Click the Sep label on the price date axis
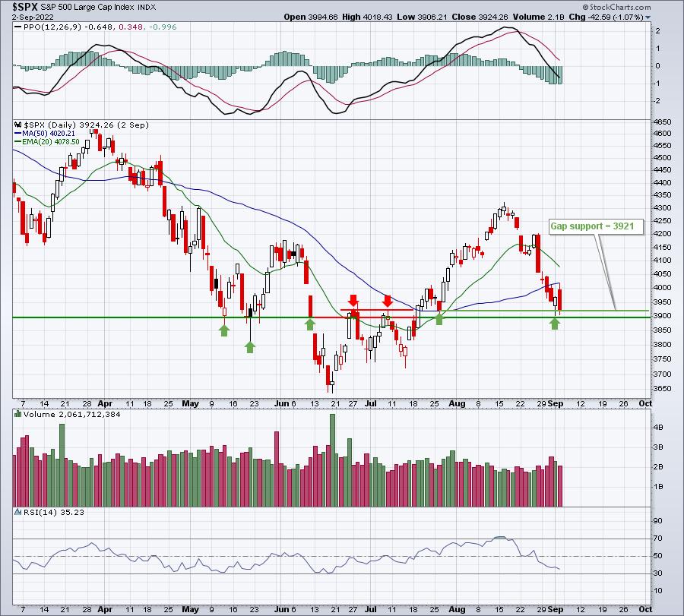Viewport: 684px width, 616px height. 556,403
